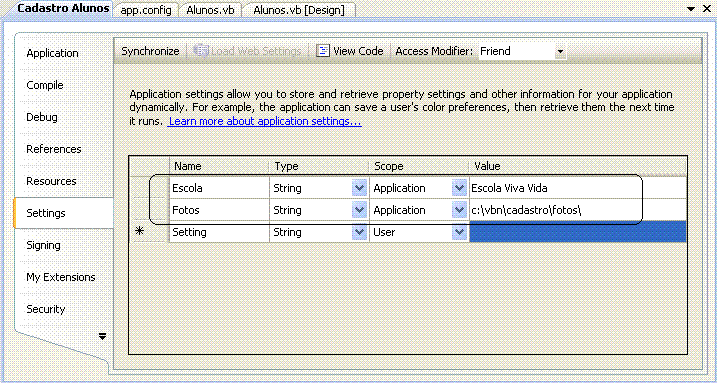Screen dimensions: 717x383
Task: Select row header of Fotos row
Action: click(x=149, y=210)
